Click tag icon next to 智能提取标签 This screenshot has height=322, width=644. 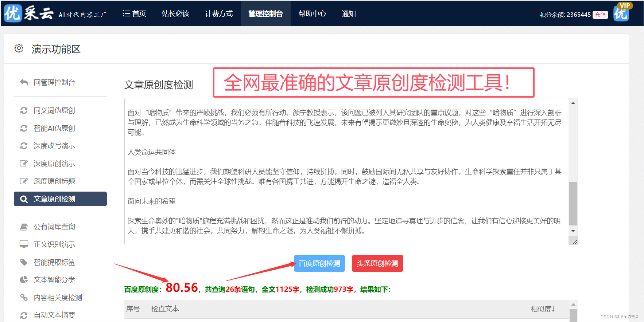coord(24,262)
